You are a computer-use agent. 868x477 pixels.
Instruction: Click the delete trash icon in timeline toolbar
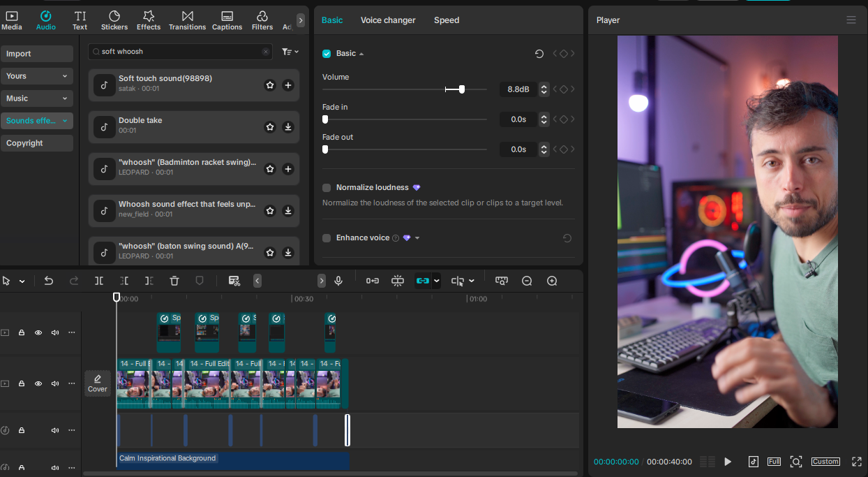174,281
